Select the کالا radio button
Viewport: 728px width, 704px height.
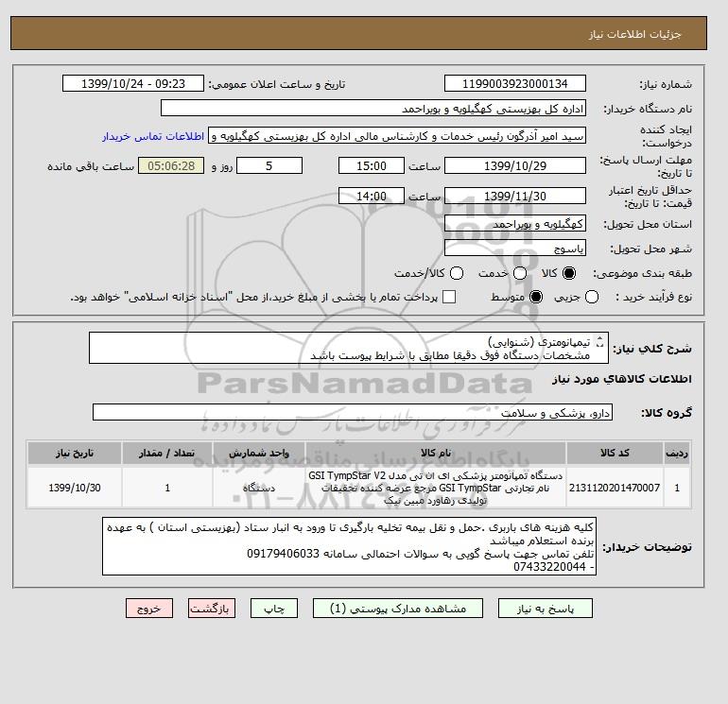568,273
